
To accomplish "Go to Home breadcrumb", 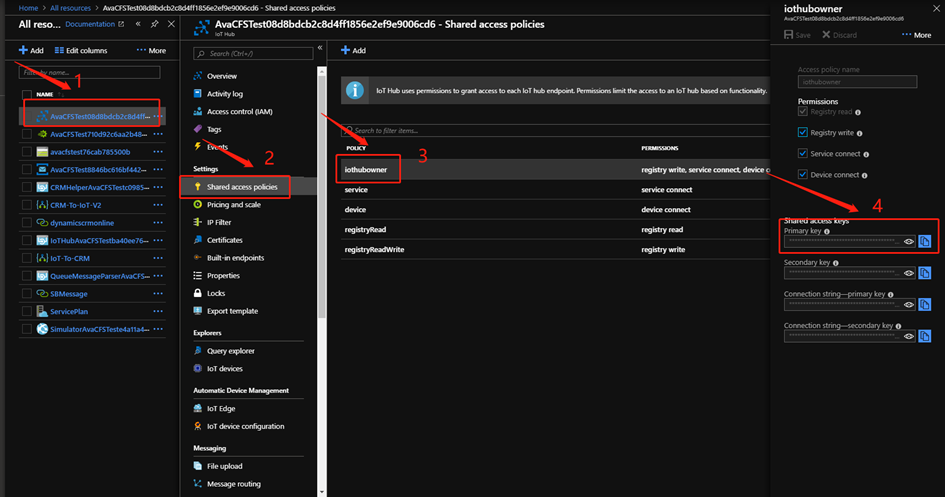I will [x=28, y=8].
